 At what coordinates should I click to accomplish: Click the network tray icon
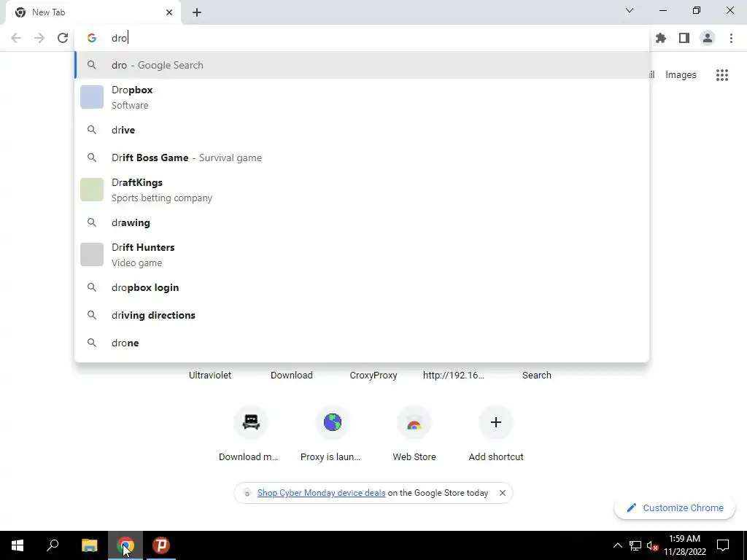(x=635, y=545)
